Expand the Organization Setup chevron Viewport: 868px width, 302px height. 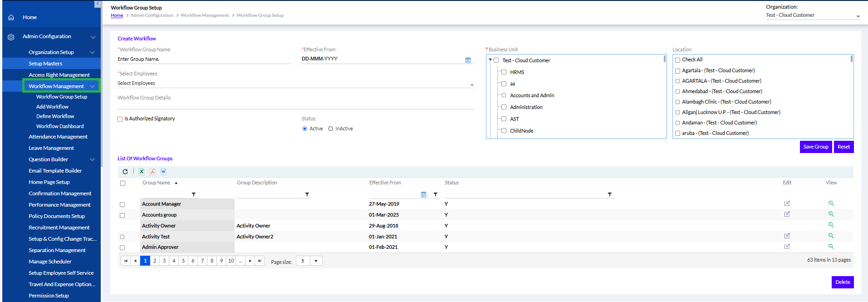point(92,52)
